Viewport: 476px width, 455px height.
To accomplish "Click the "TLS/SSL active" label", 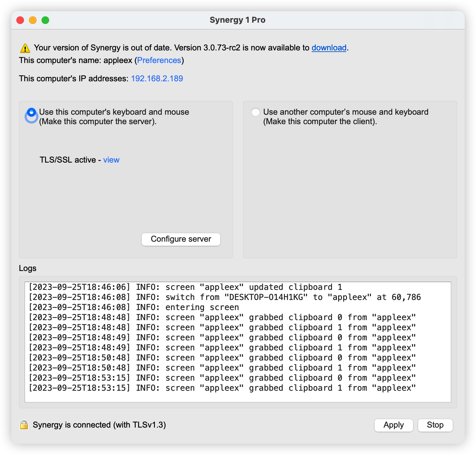I will click(x=68, y=160).
